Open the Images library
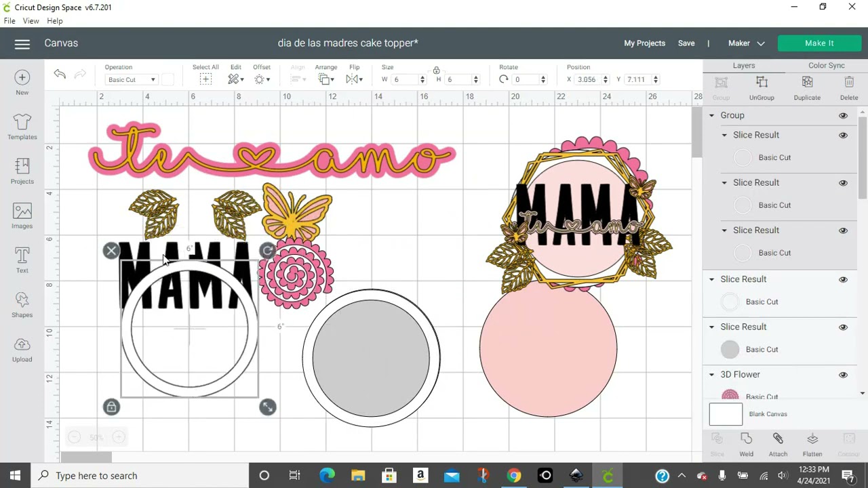Screen dimensions: 868x488 [x=22, y=216]
